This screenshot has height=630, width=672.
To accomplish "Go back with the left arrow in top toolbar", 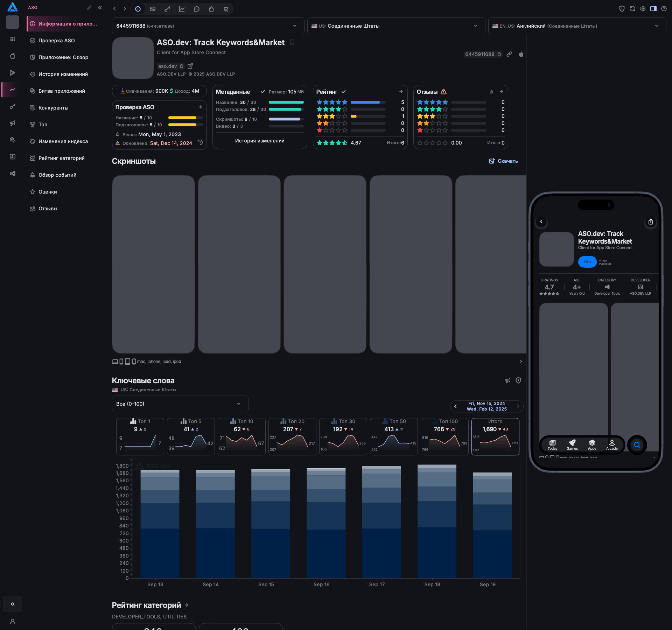I will point(114,9).
